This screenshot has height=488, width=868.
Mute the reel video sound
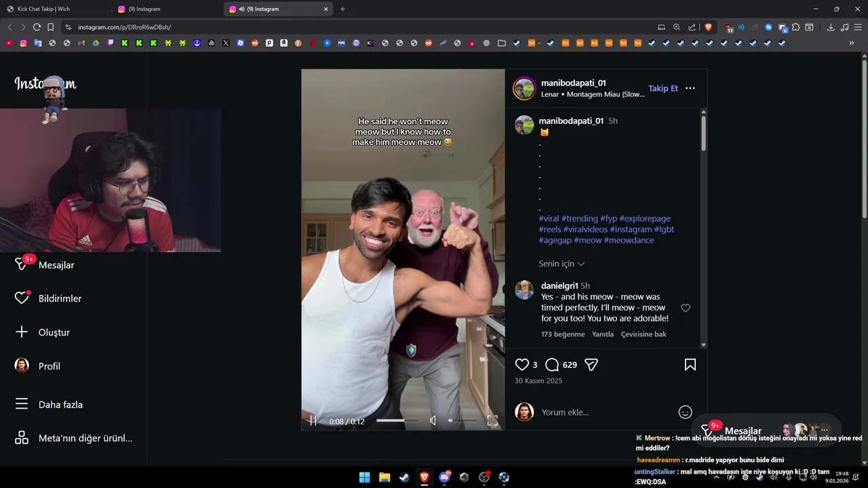tap(433, 421)
